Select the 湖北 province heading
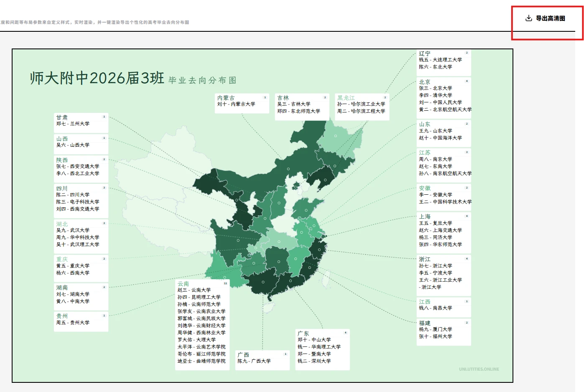 click(62, 224)
